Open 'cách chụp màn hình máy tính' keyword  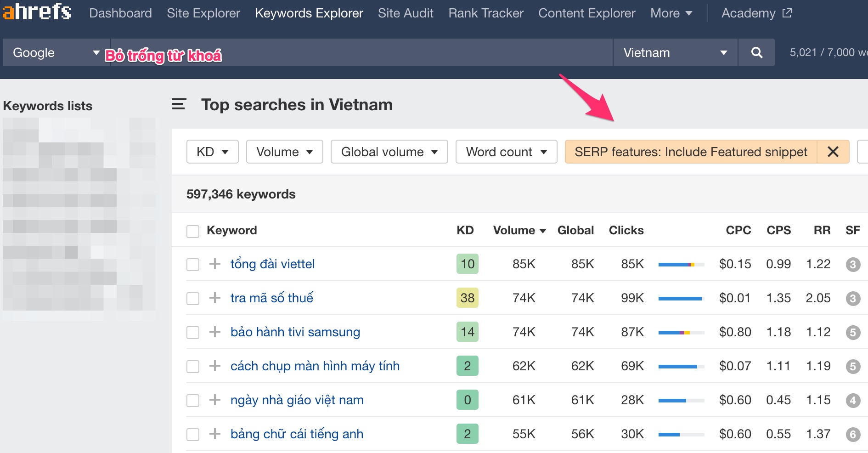(315, 366)
